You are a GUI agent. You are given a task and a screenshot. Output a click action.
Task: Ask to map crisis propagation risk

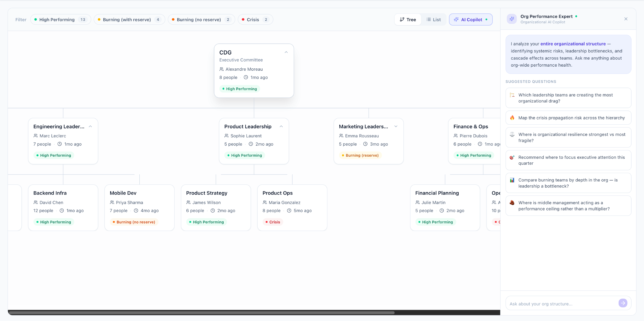568,118
